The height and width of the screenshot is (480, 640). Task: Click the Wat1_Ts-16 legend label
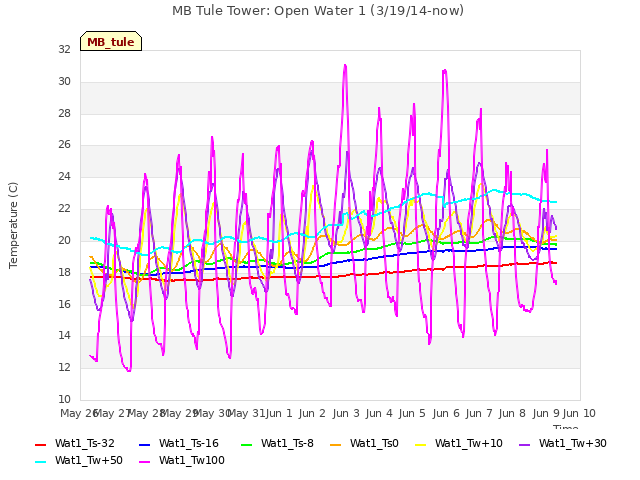189,443
